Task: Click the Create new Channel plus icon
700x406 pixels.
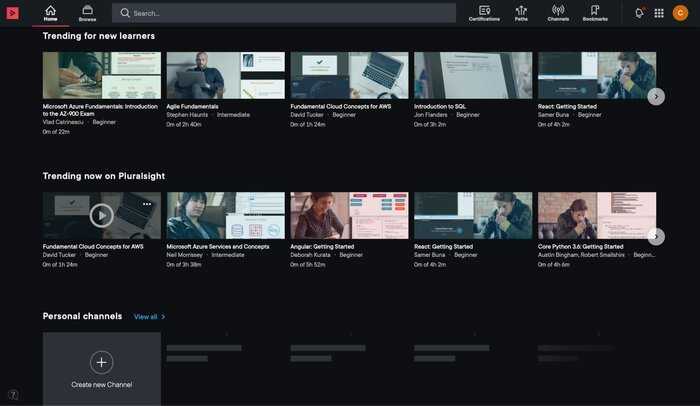Action: click(x=101, y=362)
